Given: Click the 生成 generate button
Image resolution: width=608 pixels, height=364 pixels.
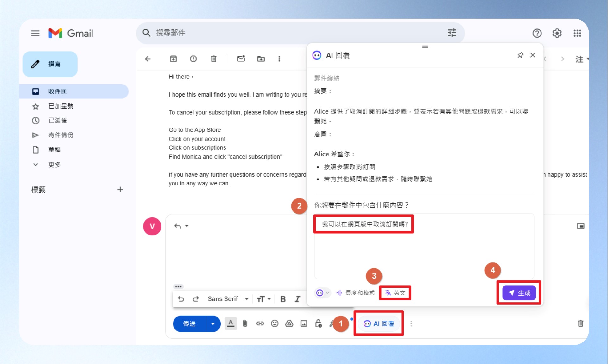Looking at the screenshot, I should pyautogui.click(x=519, y=293).
